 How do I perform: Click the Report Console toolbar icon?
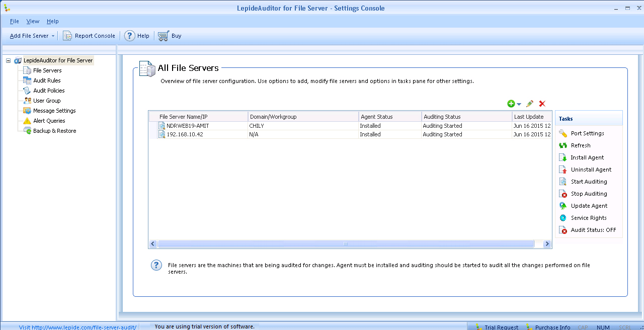click(x=67, y=36)
